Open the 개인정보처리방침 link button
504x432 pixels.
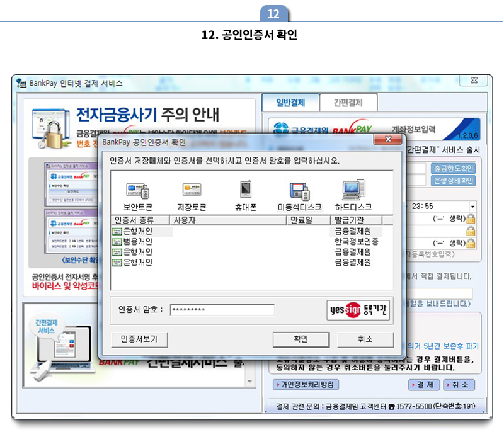point(306,385)
